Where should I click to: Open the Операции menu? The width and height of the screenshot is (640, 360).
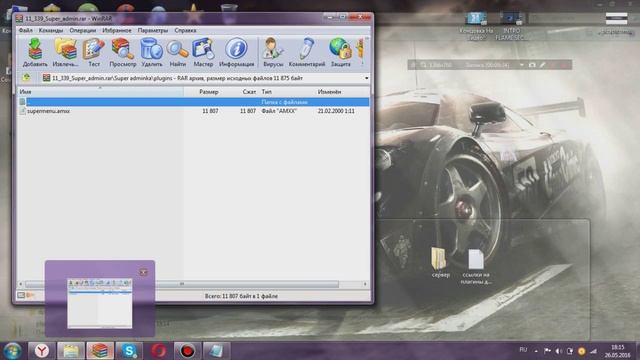pyautogui.click(x=82, y=30)
